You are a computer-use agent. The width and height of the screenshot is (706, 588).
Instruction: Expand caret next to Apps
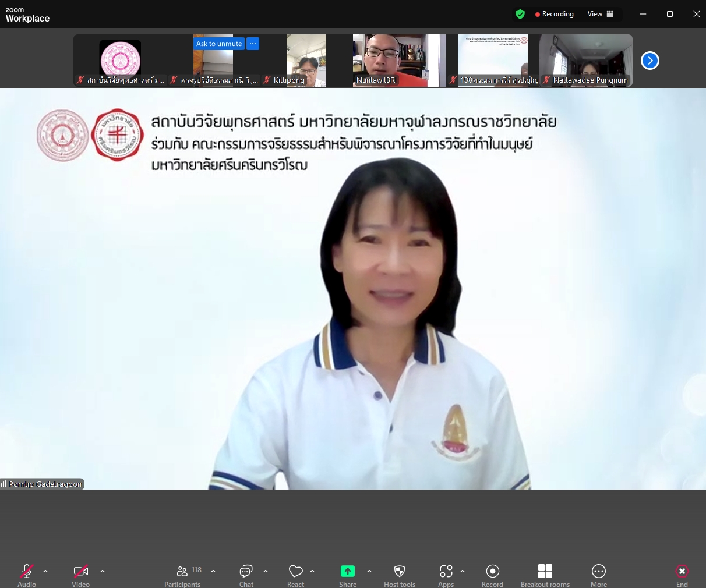tap(463, 571)
